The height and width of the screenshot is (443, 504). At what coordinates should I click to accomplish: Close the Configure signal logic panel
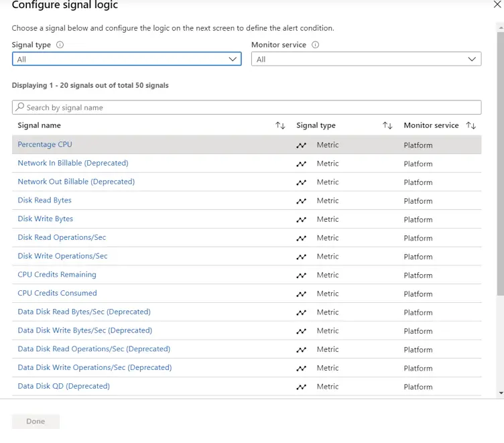(x=497, y=5)
